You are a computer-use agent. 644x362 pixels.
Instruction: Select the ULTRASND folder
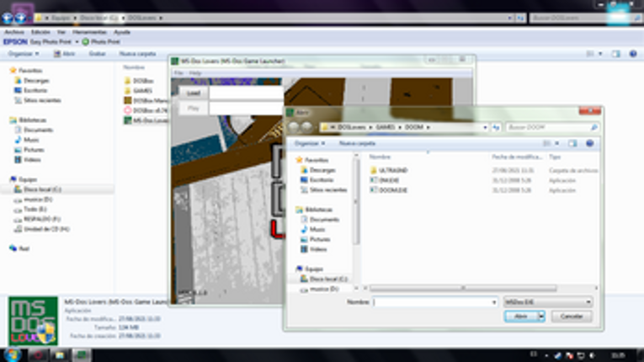click(389, 170)
